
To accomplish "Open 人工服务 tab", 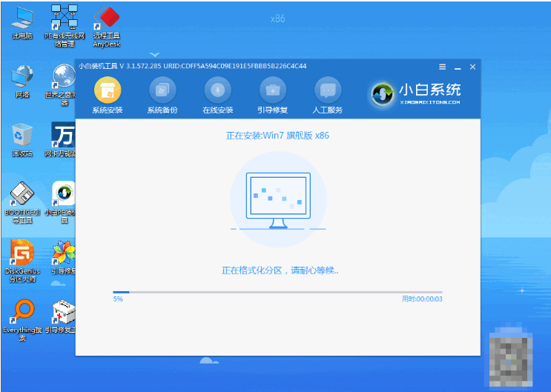I will pyautogui.click(x=328, y=95).
